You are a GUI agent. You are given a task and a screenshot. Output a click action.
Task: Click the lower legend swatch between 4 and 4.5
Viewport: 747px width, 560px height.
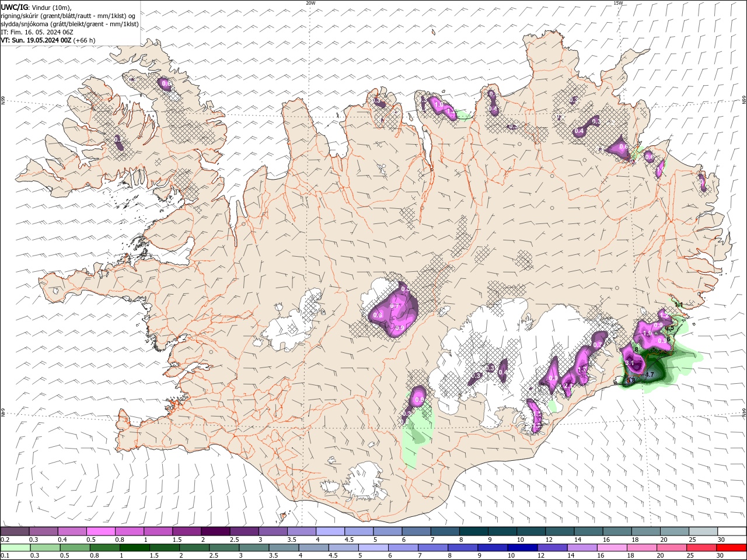[313, 548]
